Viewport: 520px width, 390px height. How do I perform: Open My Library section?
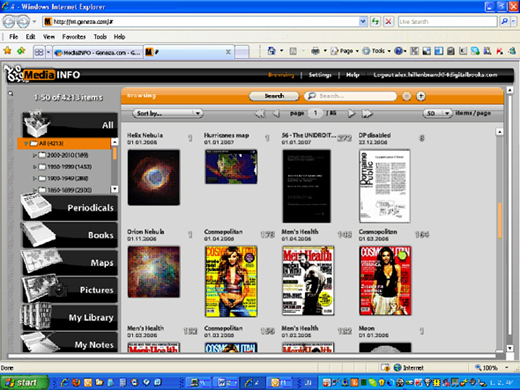click(70, 317)
